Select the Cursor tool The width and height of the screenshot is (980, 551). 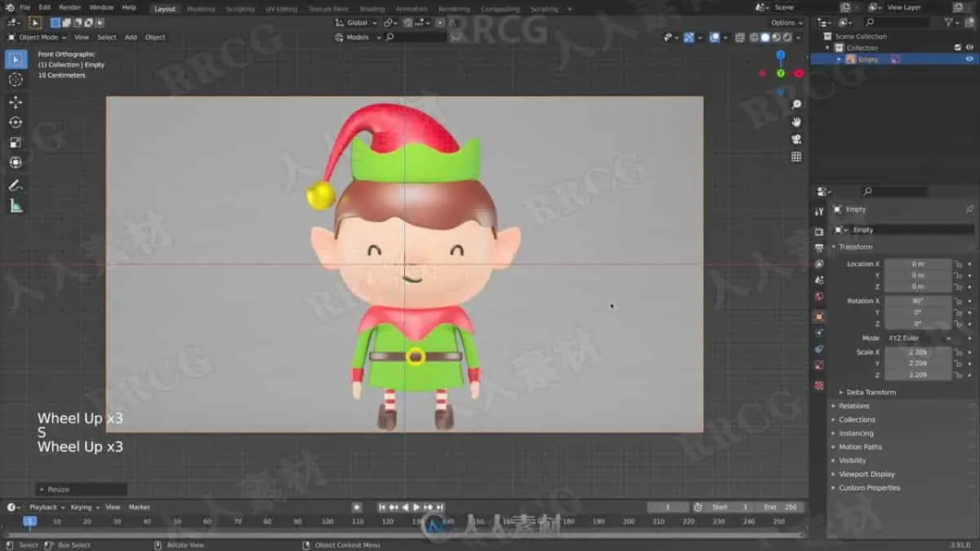click(16, 79)
